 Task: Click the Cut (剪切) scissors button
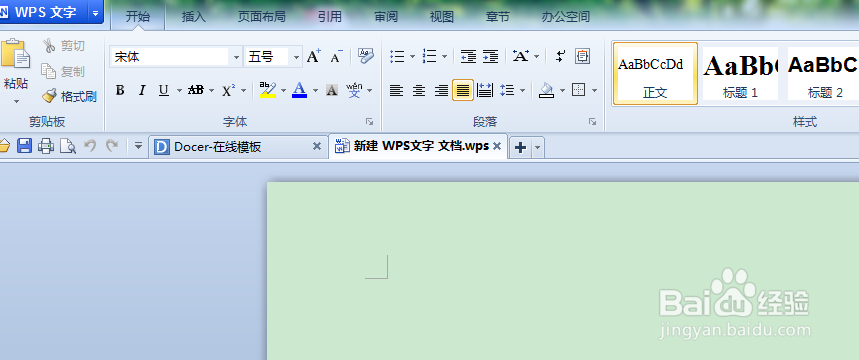click(x=64, y=45)
